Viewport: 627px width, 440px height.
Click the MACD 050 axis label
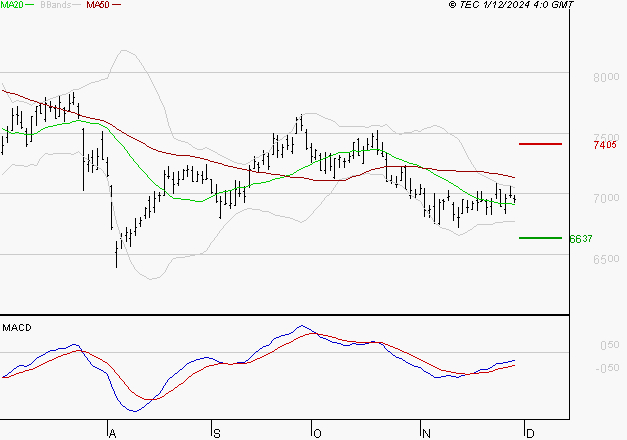pyautogui.click(x=609, y=345)
